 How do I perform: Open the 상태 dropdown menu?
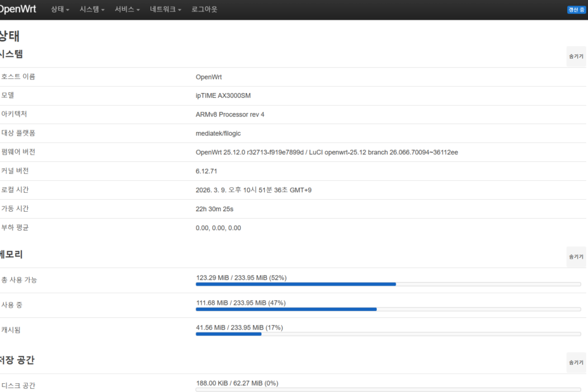point(59,9)
